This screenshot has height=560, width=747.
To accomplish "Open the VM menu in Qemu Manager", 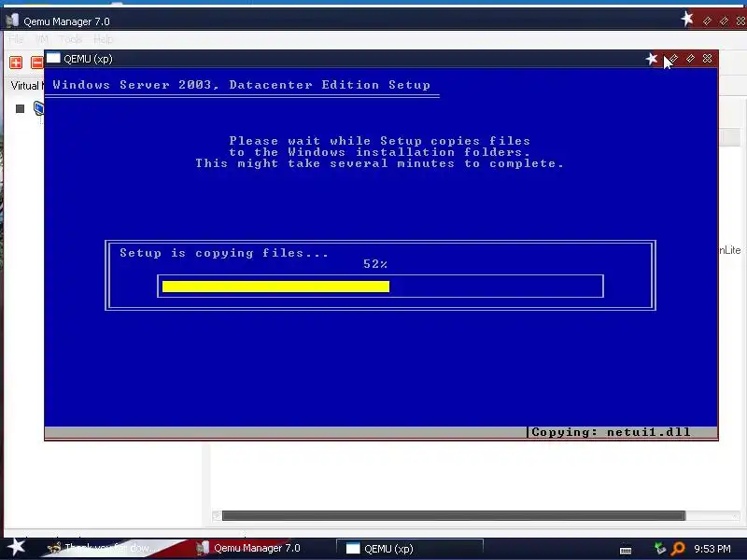I will click(42, 39).
